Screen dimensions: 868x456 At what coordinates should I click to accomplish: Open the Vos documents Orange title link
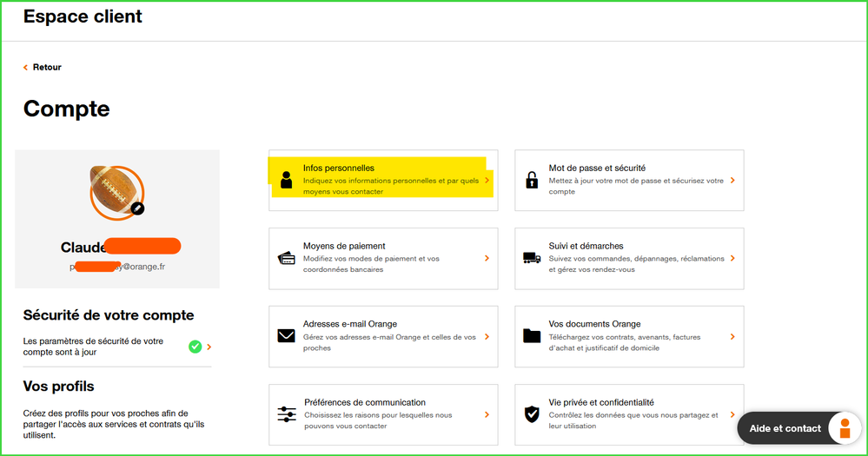pyautogui.click(x=594, y=324)
